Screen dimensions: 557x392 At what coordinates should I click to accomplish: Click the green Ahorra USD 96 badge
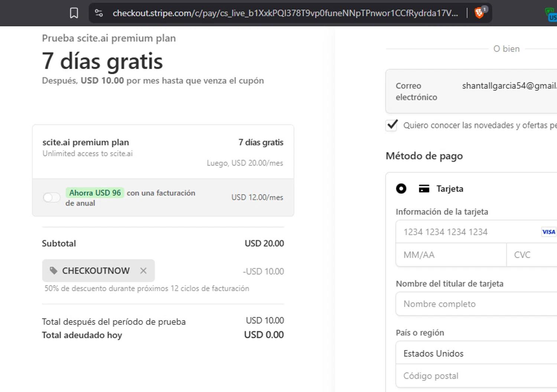click(x=95, y=193)
